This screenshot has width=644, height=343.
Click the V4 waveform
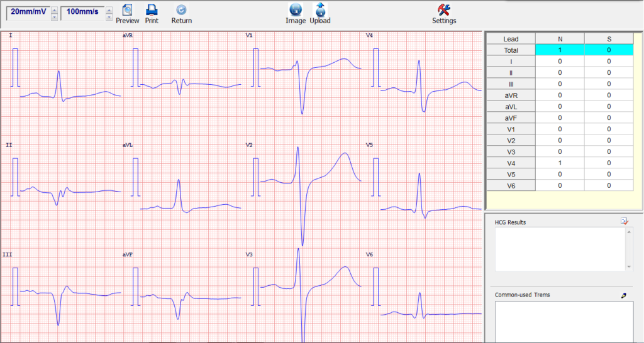tap(431, 86)
